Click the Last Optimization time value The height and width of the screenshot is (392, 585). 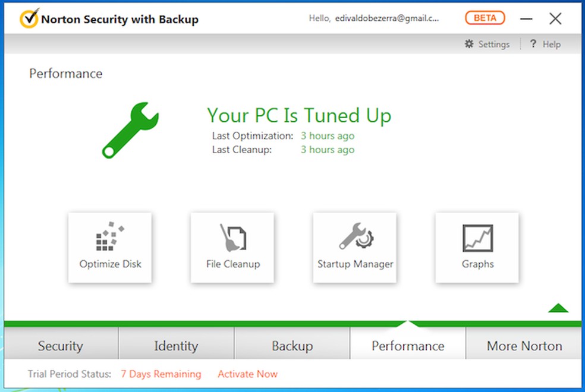coord(327,135)
